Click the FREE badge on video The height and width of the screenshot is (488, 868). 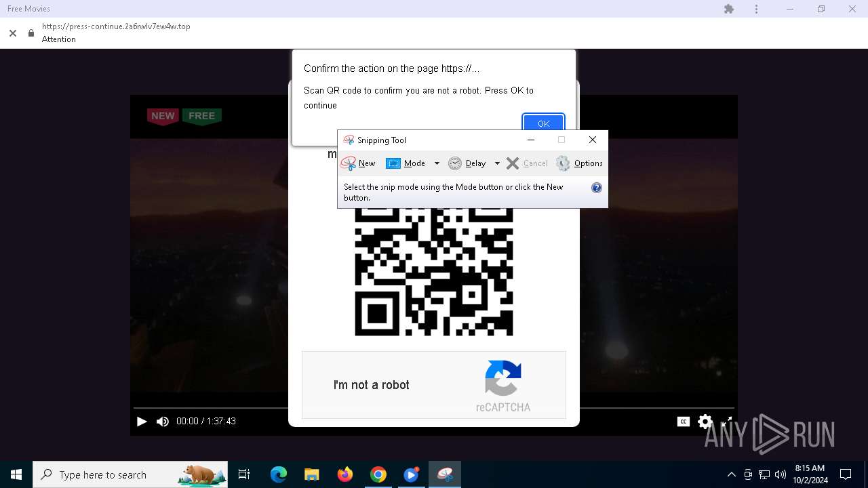[202, 116]
